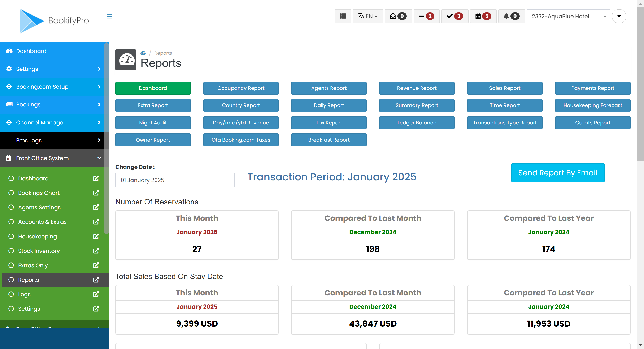Open the 2332-AquaBlue Hotel dropdown
This screenshot has height=349, width=644.
coord(568,16)
